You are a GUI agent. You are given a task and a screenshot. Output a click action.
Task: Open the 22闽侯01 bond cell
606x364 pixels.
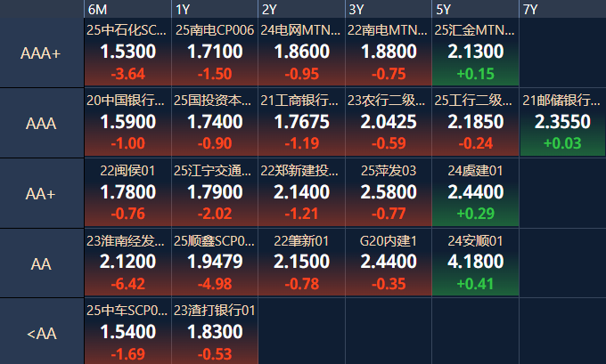click(127, 192)
